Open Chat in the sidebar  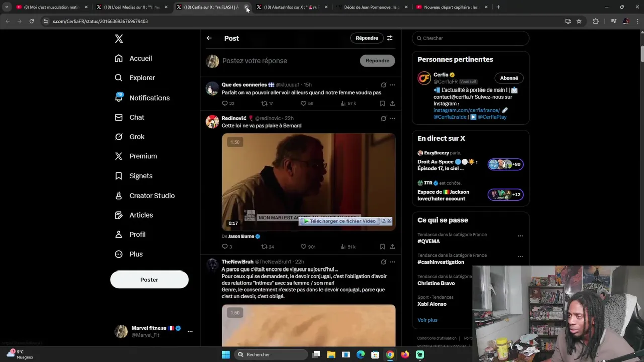tap(129, 117)
